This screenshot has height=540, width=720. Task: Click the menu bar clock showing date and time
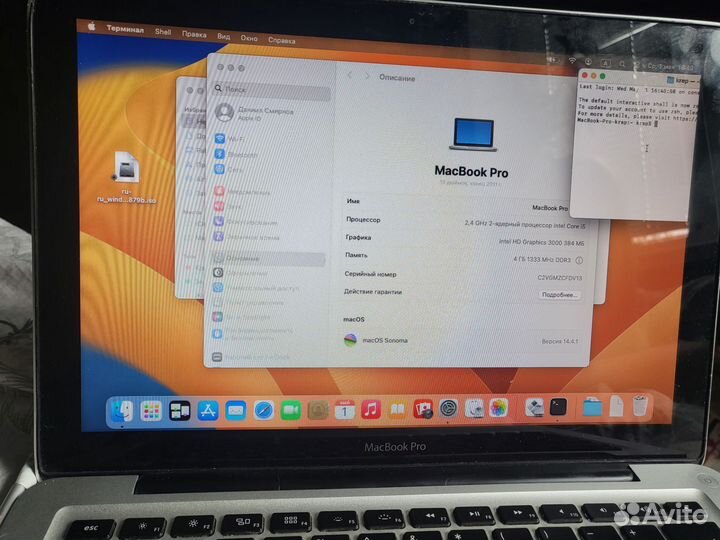click(669, 68)
